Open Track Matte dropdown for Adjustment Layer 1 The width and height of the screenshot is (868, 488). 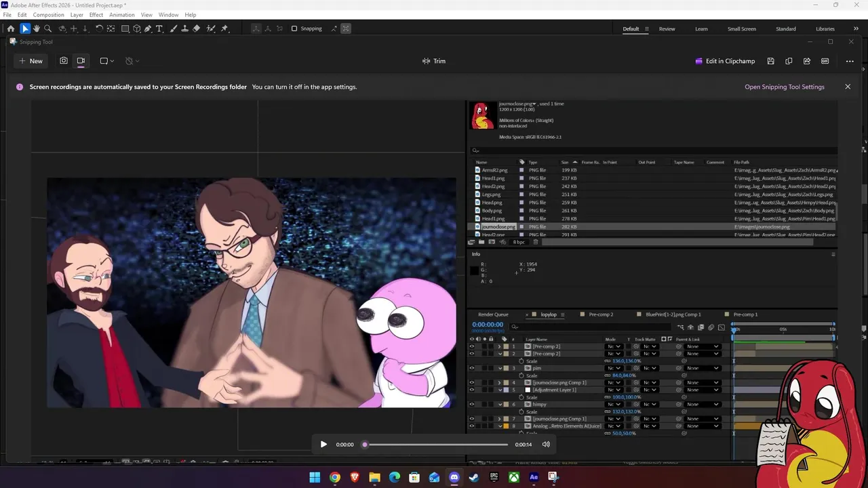click(x=650, y=390)
